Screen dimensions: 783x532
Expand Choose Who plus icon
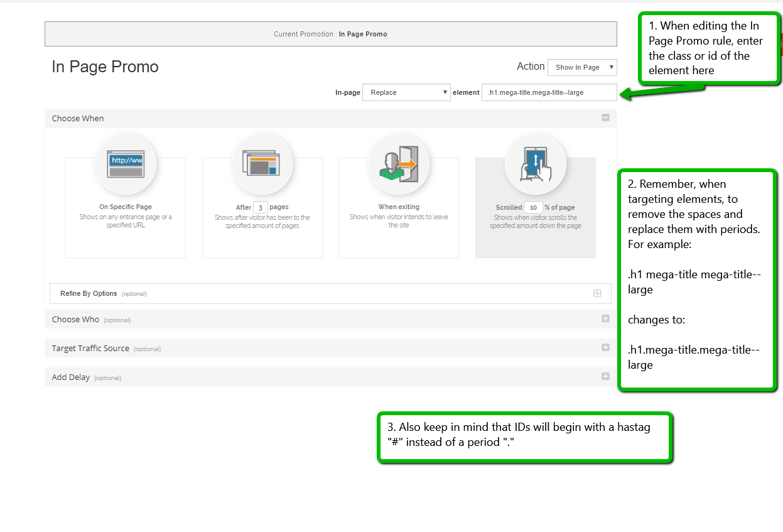[x=605, y=319]
